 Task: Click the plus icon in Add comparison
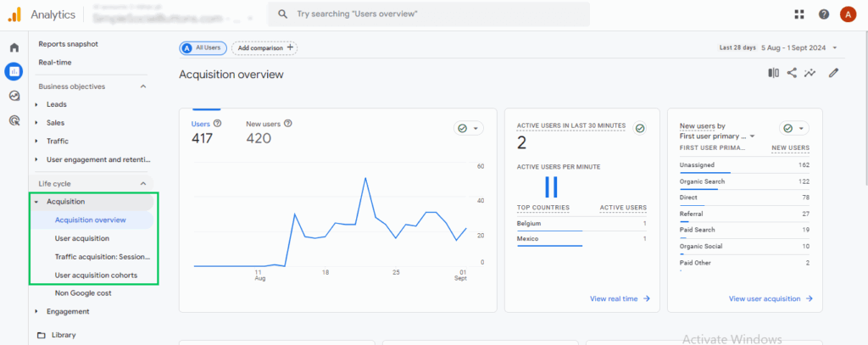pyautogui.click(x=290, y=47)
